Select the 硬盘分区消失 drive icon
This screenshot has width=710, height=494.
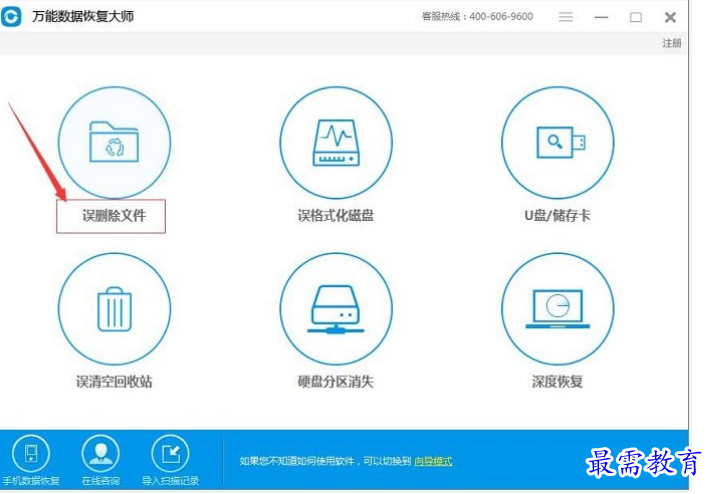coord(336,309)
